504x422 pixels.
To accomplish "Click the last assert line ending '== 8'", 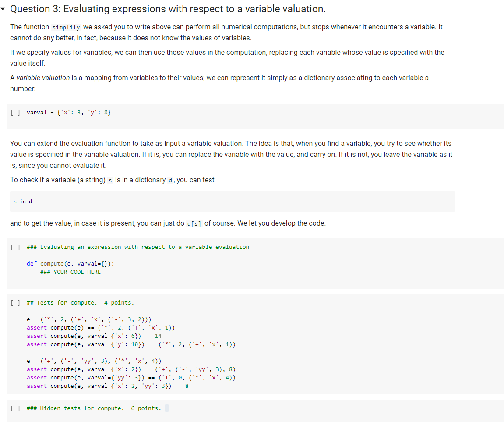I will coord(108,386).
